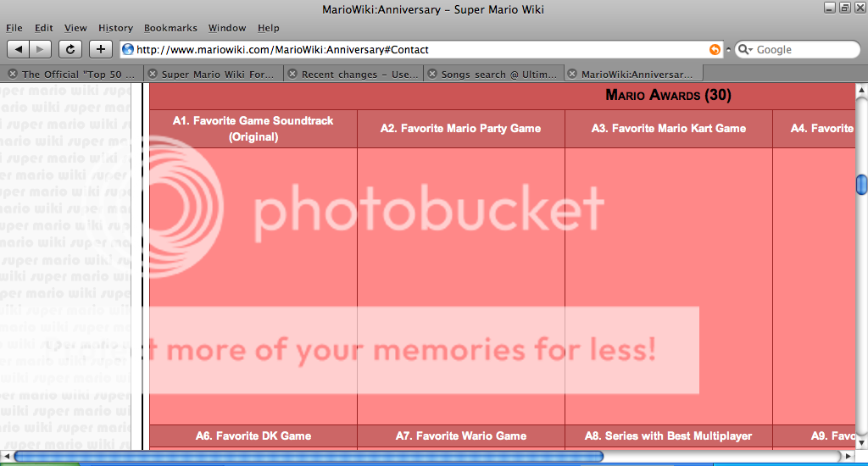
Task: Switch to the Songs search tab
Action: click(498, 75)
